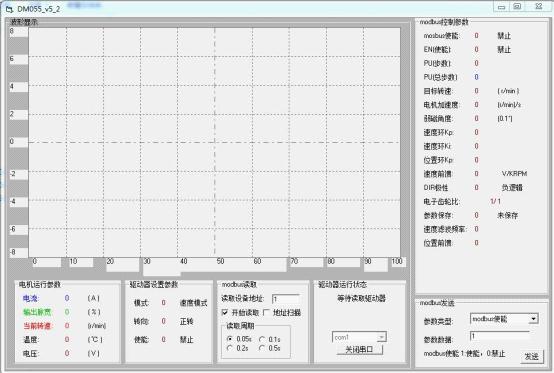Focus the 读取设备地址 input field

[x=285, y=299]
